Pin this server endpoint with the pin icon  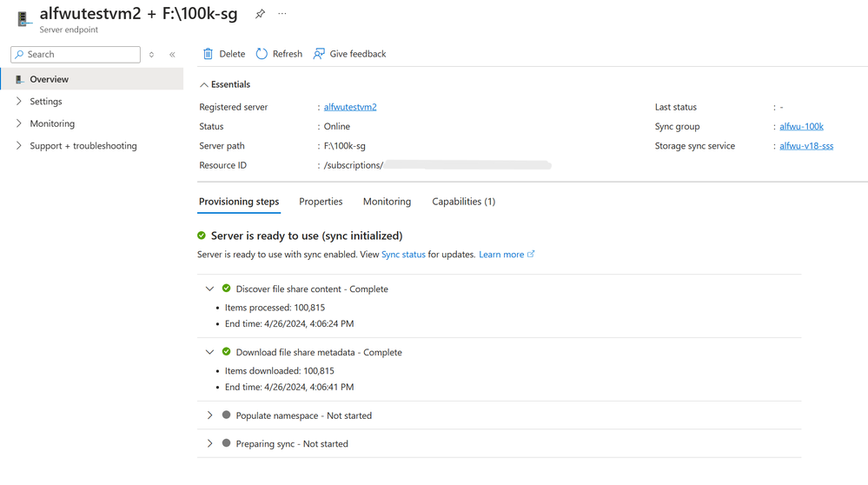click(260, 14)
